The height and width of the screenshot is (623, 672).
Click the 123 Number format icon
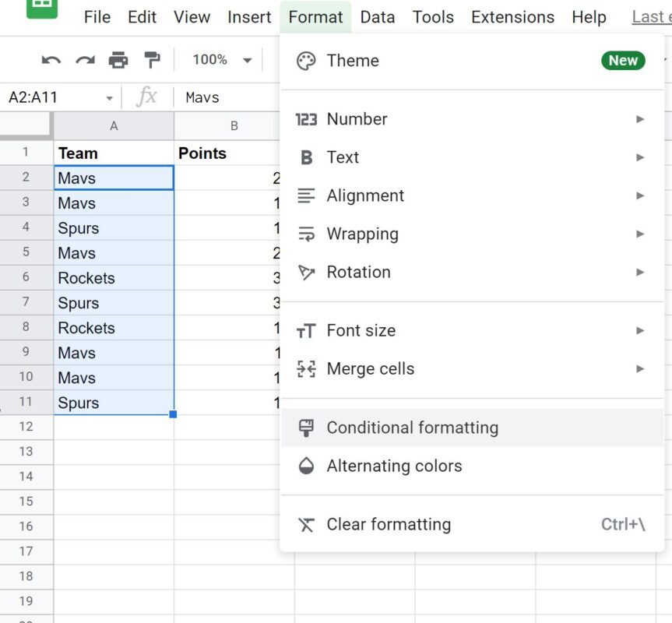[306, 119]
